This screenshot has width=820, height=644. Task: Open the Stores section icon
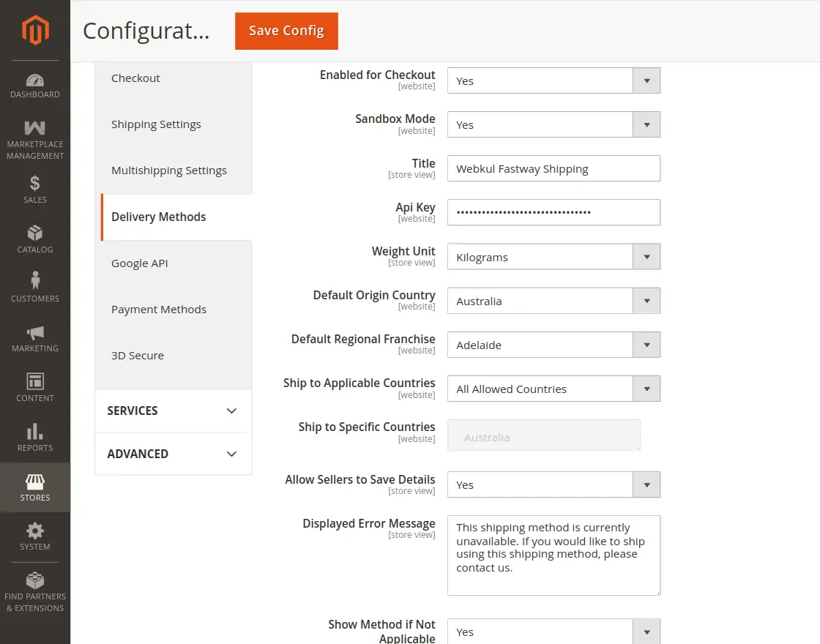click(x=34, y=482)
